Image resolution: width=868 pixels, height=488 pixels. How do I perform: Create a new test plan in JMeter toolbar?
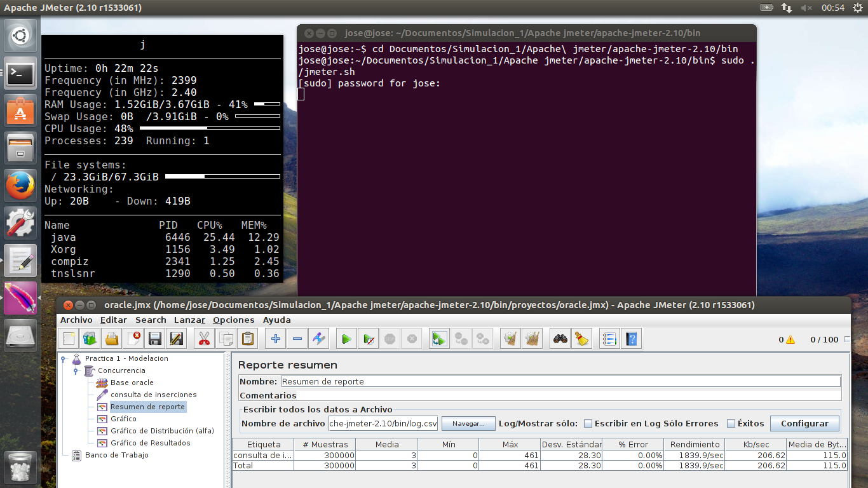[69, 339]
